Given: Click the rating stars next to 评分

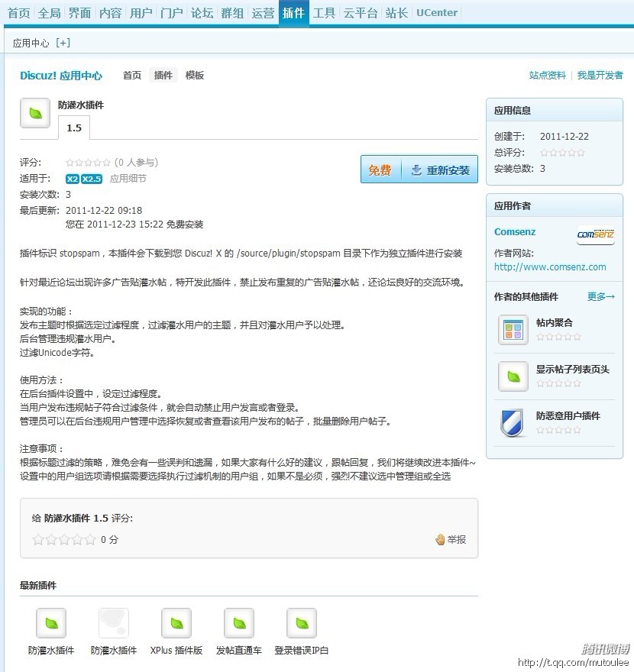Looking at the screenshot, I should 88,163.
